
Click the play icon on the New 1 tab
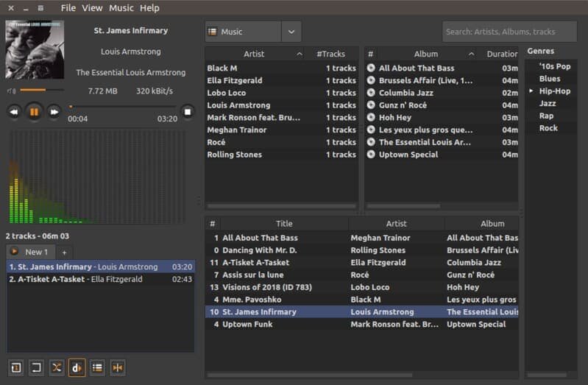coord(14,252)
